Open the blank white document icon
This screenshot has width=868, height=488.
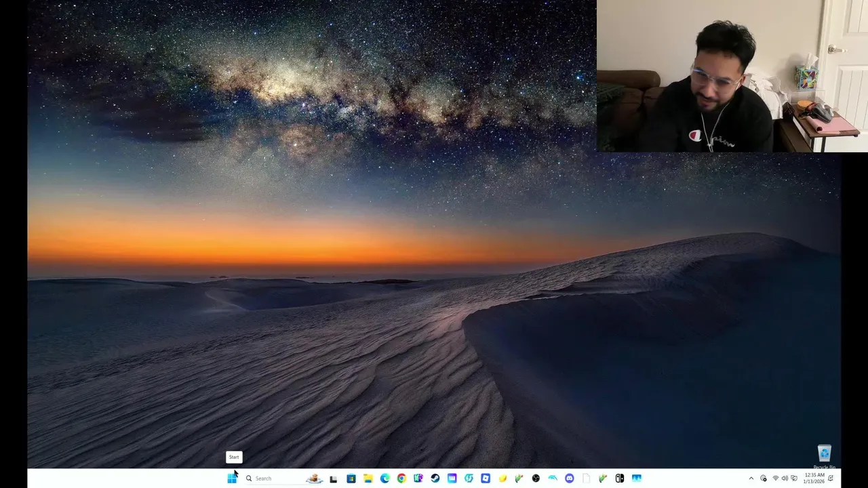point(586,479)
